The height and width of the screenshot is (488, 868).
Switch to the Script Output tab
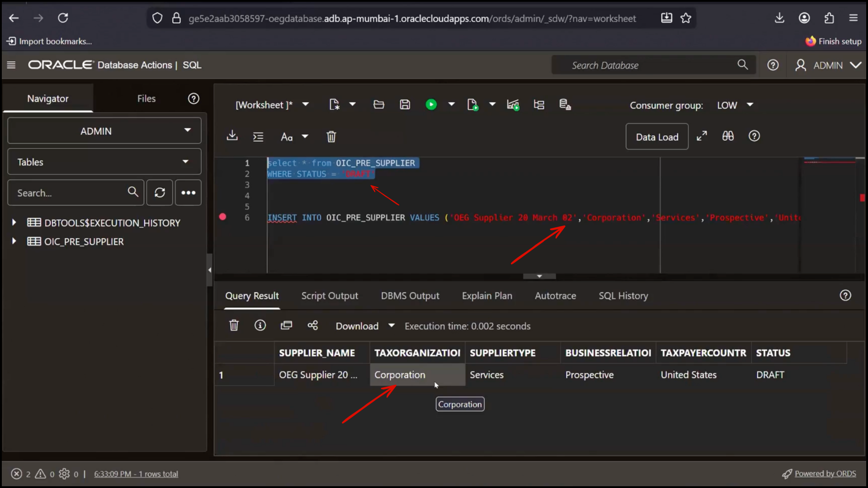tap(330, 296)
